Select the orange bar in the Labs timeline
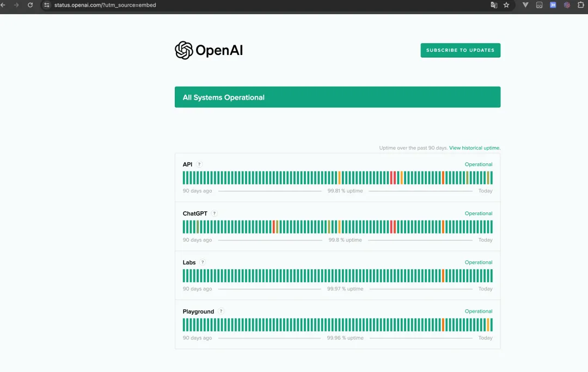This screenshot has height=372, width=588. click(443, 276)
